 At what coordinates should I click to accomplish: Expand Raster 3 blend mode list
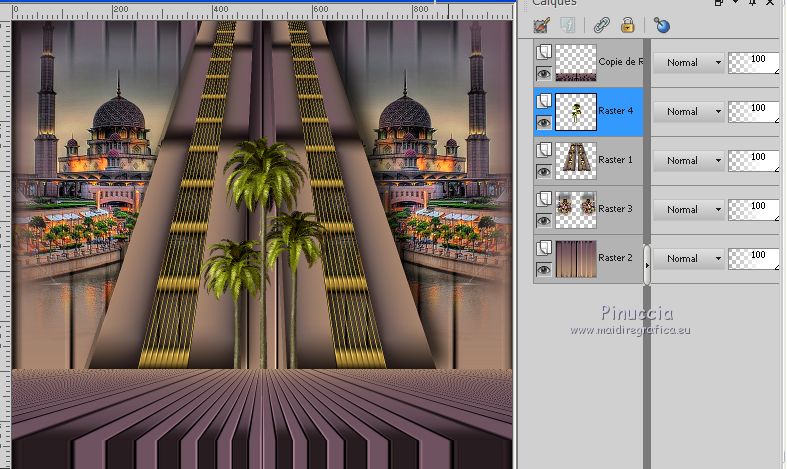pyautogui.click(x=689, y=209)
